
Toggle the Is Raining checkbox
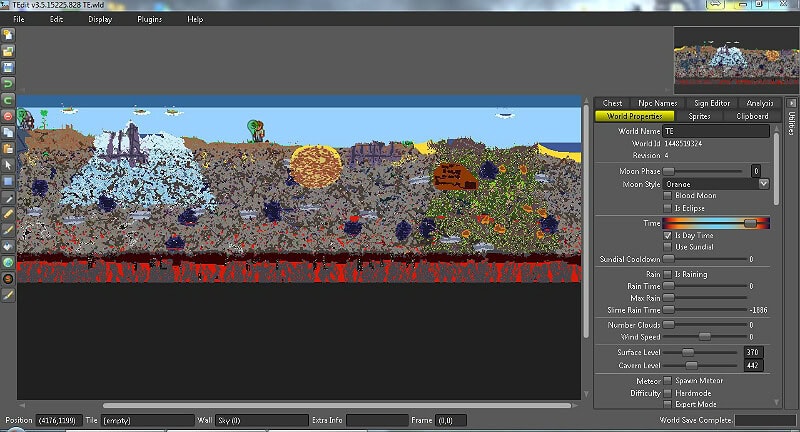pos(668,273)
